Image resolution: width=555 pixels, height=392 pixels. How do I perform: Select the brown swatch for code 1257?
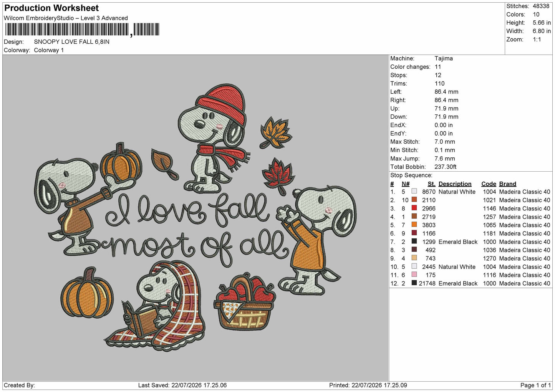point(414,216)
